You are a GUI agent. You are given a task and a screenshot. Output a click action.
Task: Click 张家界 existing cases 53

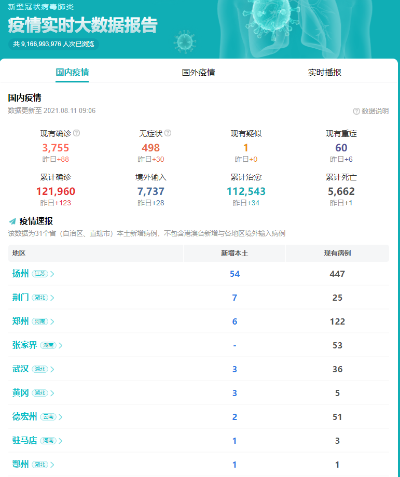[x=337, y=345]
